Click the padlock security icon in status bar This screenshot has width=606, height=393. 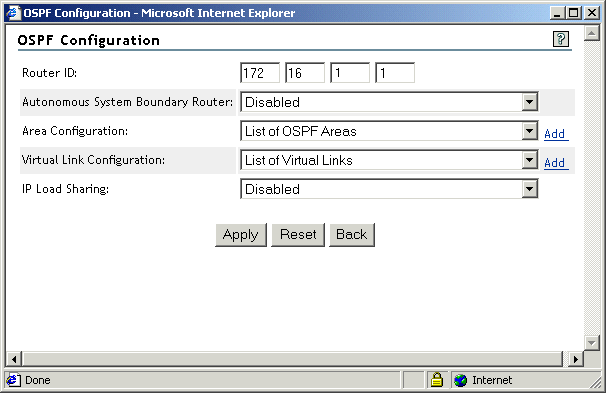tap(437, 380)
